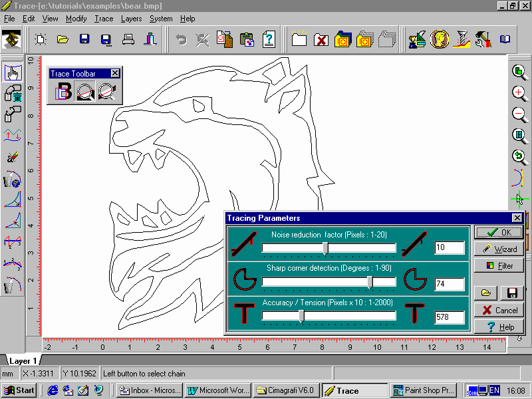Zoom in with the plus magnifier

pos(519,93)
